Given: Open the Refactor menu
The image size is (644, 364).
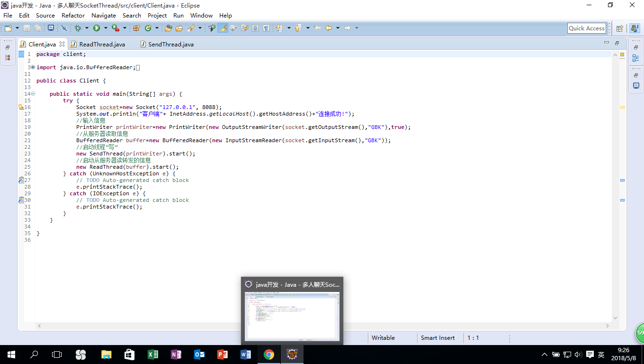Looking at the screenshot, I should [73, 15].
